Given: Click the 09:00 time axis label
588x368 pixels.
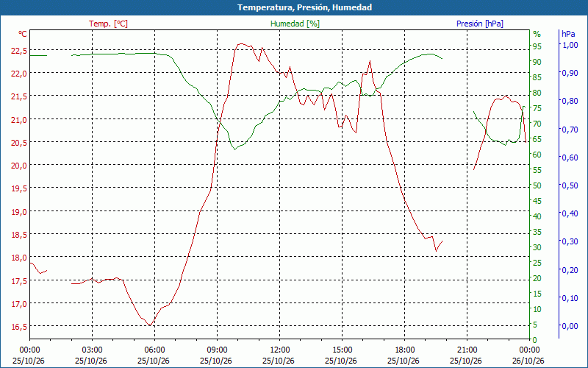Looking at the screenshot, I should pyautogui.click(x=217, y=350).
